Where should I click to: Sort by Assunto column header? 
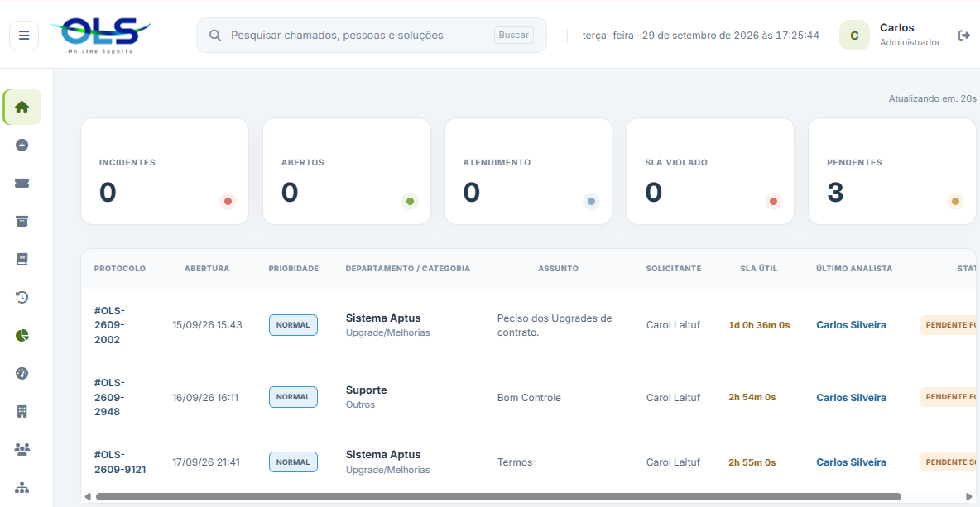558,269
